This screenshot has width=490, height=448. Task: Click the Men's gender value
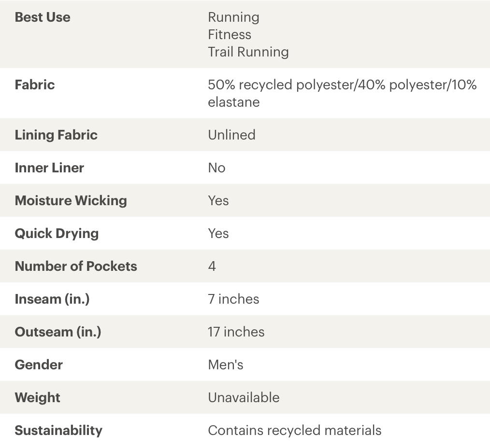tap(226, 365)
